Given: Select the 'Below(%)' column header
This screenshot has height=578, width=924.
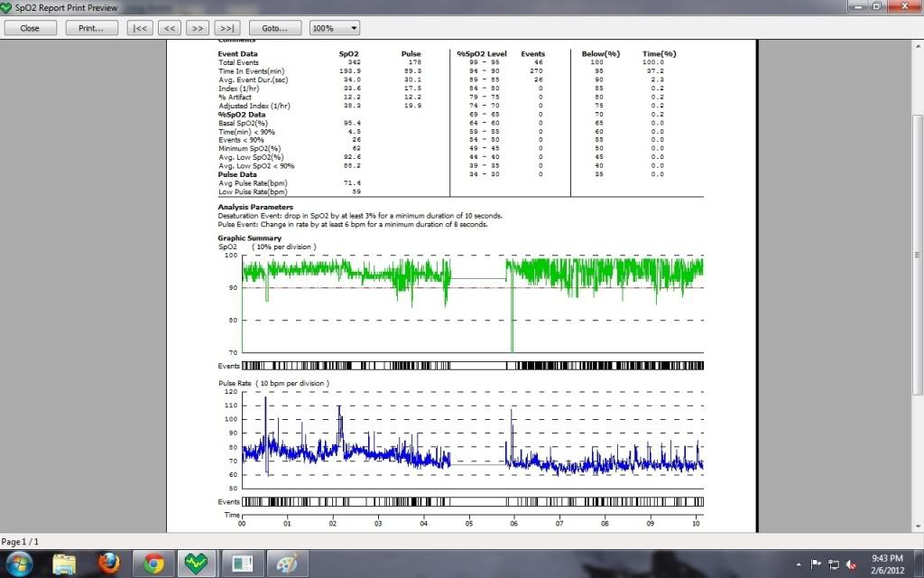Looking at the screenshot, I should click(600, 53).
